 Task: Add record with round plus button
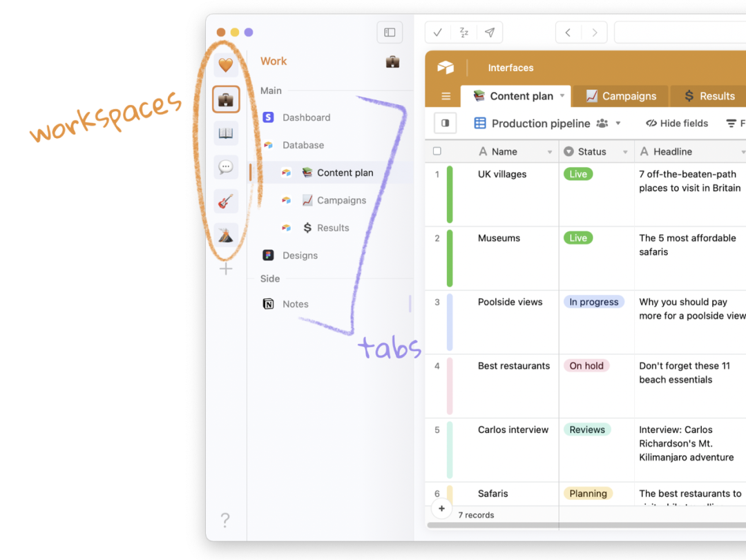coord(441,509)
